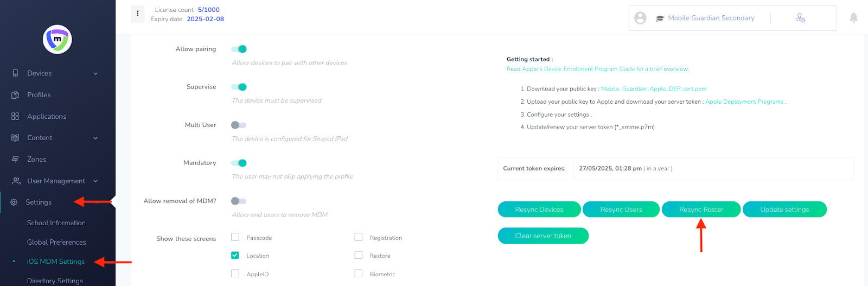The image size is (868, 286).
Task: Uncheck the Location screen checkbox
Action: pyautogui.click(x=235, y=255)
